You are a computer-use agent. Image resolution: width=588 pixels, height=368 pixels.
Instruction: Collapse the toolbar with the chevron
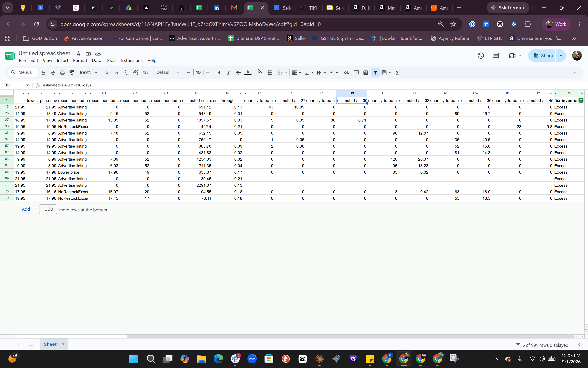(x=574, y=72)
